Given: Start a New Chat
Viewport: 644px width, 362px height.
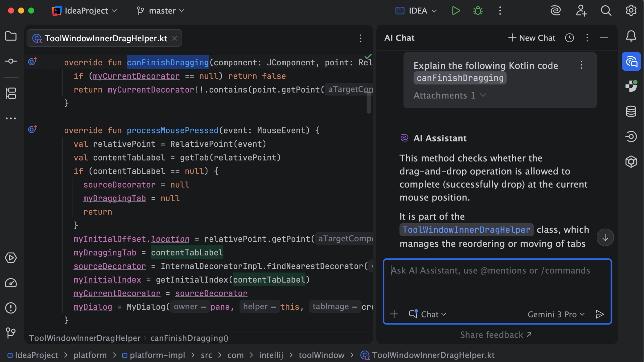Looking at the screenshot, I should click(x=532, y=38).
